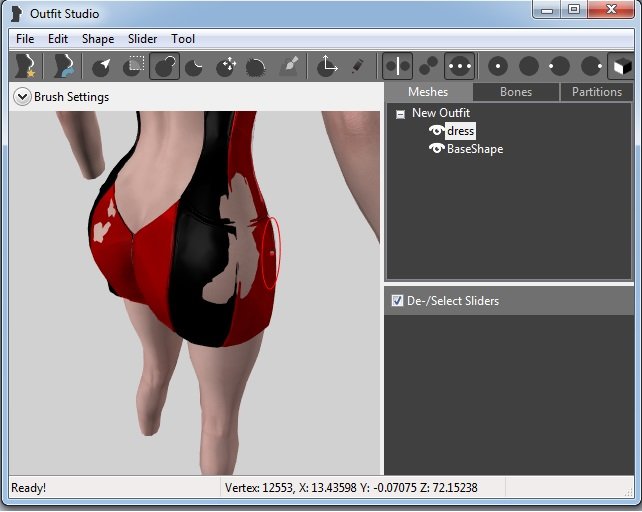Hide the dress mesh via eye icon
Viewport: 642px width, 512px height.
[x=436, y=131]
